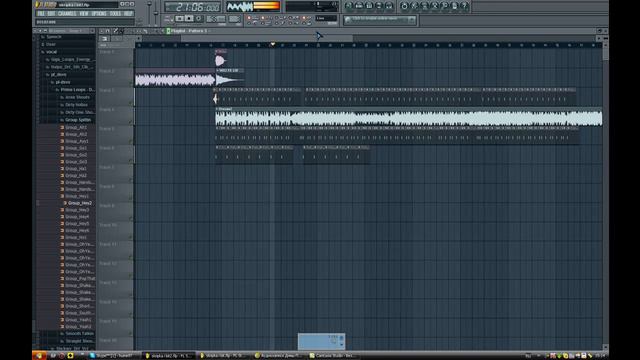
Task: Click the light-blue minimap box in the Playlist
Action: pos(321,341)
